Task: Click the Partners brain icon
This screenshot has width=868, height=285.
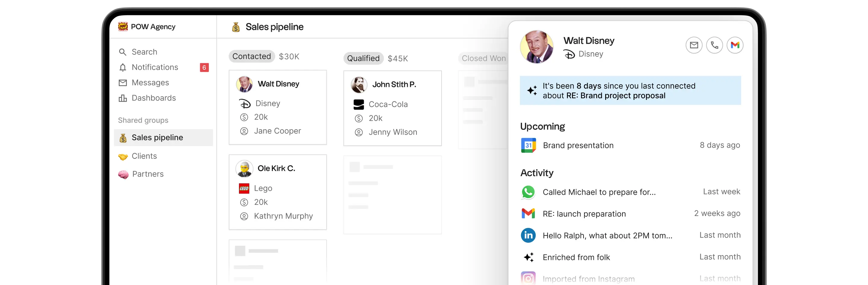Action: tap(123, 174)
